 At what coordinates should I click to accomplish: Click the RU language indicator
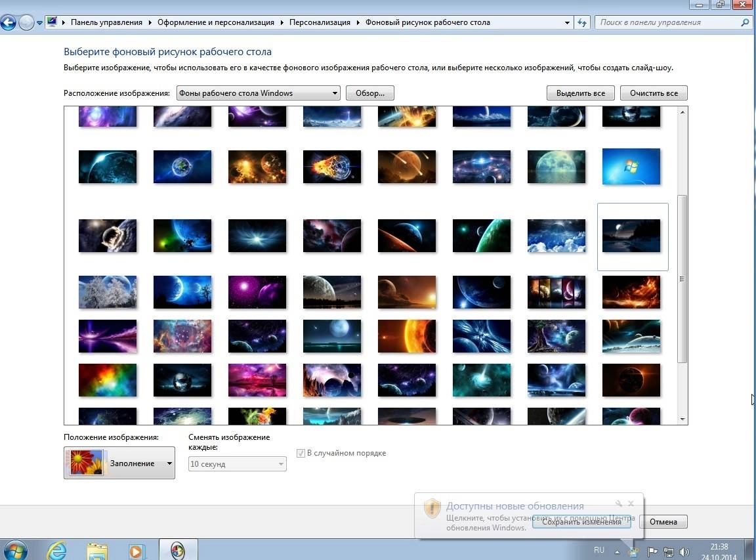pyautogui.click(x=598, y=550)
